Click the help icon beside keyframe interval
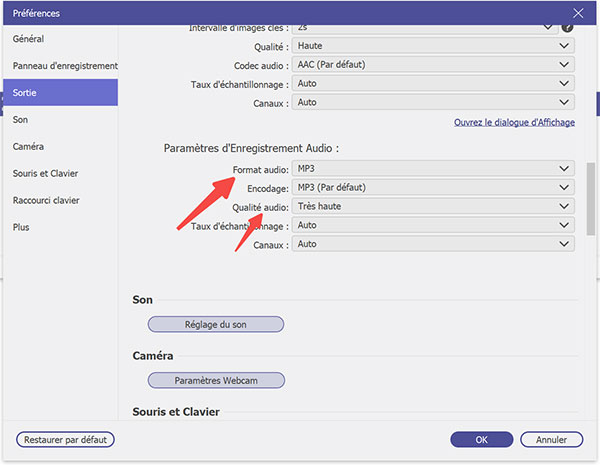This screenshot has width=600, height=465. 567,28
